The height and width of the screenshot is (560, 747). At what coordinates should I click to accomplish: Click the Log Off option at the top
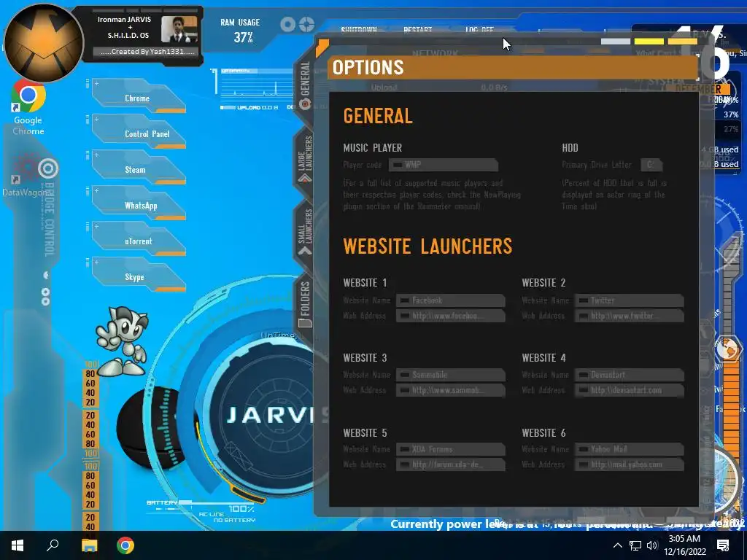[479, 29]
